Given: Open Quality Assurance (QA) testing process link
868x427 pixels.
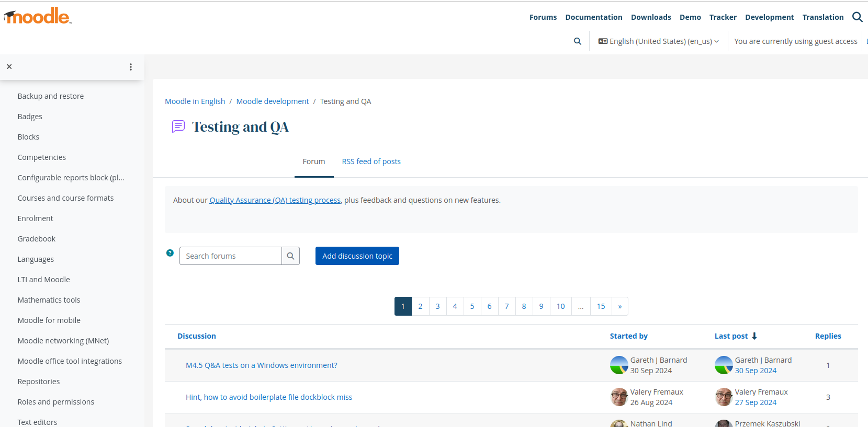Looking at the screenshot, I should tap(275, 200).
